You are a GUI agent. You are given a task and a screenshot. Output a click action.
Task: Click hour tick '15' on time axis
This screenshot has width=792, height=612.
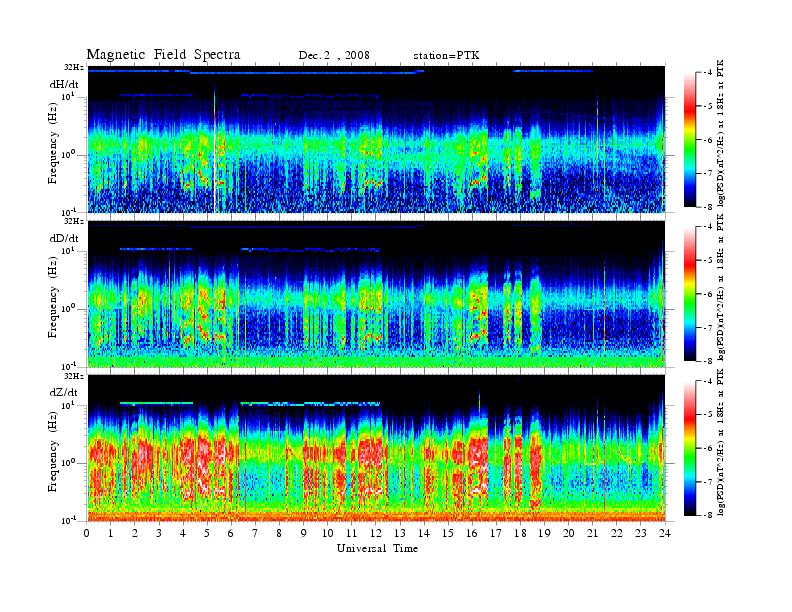[x=448, y=533]
